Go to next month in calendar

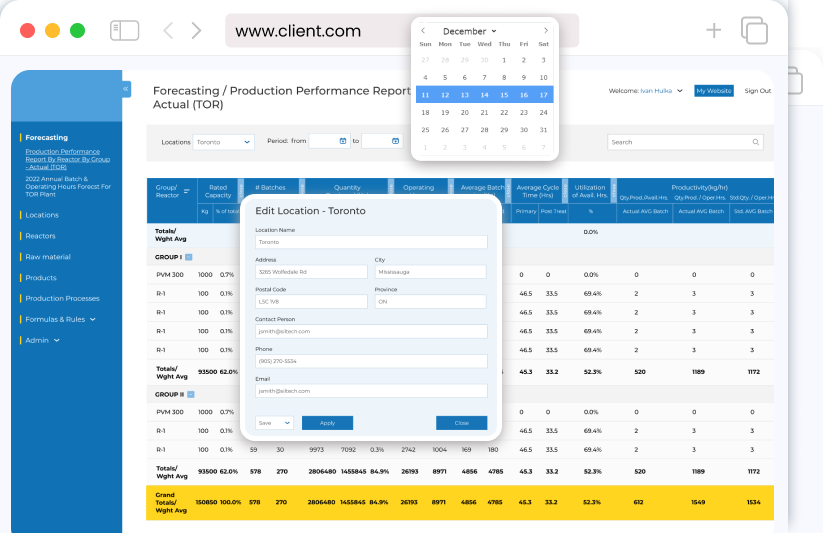click(546, 30)
